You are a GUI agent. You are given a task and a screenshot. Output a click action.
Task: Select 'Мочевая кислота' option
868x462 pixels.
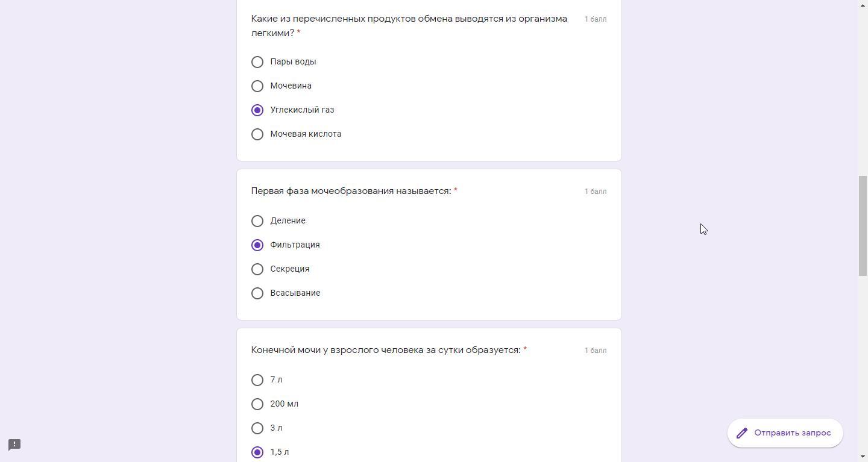(257, 134)
